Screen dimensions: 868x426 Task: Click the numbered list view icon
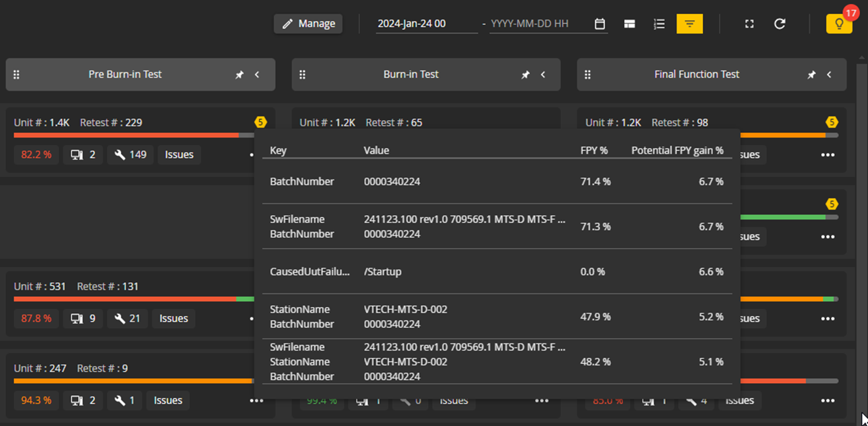tap(659, 24)
